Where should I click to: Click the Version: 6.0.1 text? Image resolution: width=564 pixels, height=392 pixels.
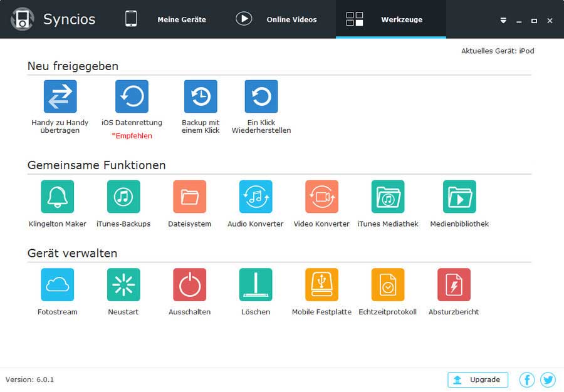29,379
